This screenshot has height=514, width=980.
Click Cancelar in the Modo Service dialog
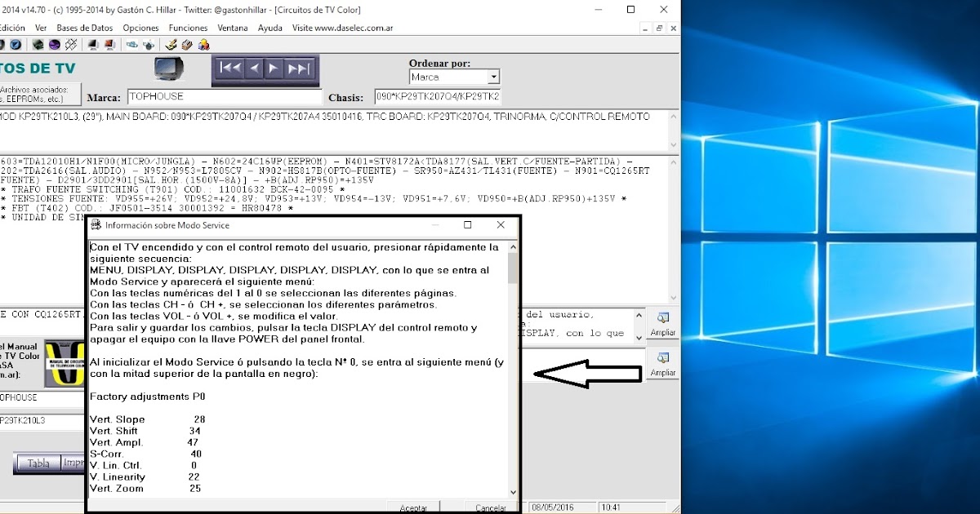(x=491, y=507)
